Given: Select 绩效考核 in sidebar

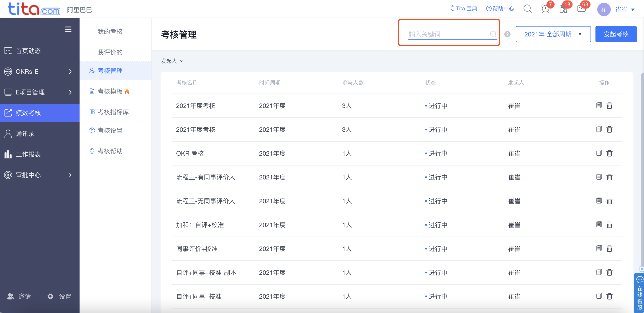Looking at the screenshot, I should tap(40, 113).
